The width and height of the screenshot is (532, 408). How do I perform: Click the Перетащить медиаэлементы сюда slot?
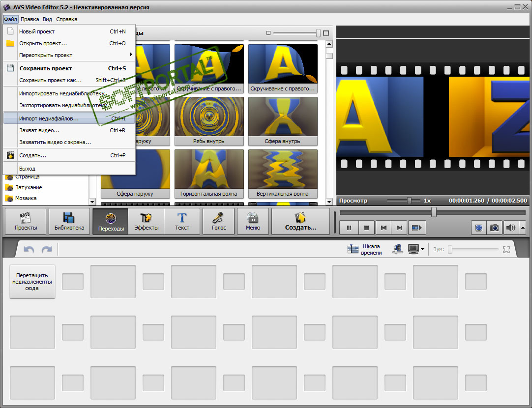pos(32,282)
